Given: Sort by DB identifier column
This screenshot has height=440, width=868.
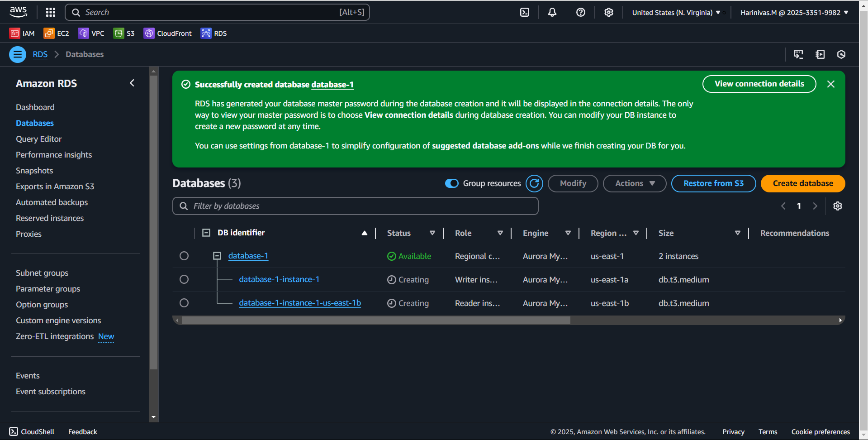Looking at the screenshot, I should pos(365,233).
